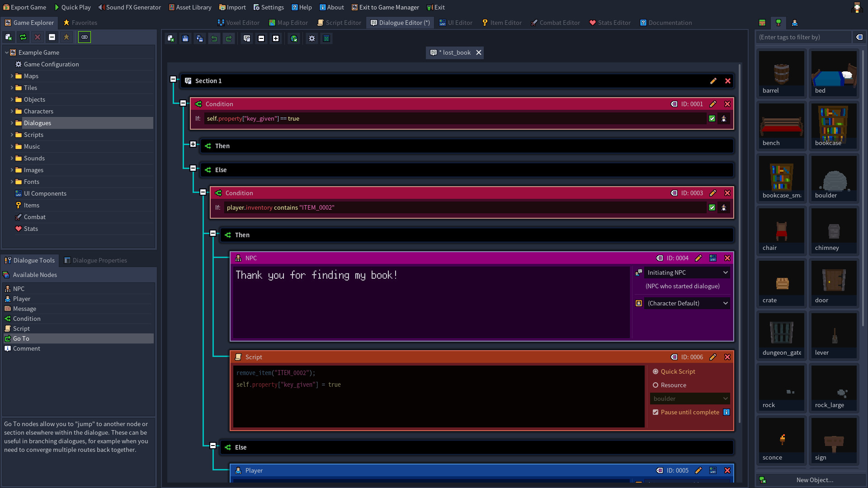The height and width of the screenshot is (488, 868).
Task: Save the dialogue with the disk icon
Action: tap(185, 38)
